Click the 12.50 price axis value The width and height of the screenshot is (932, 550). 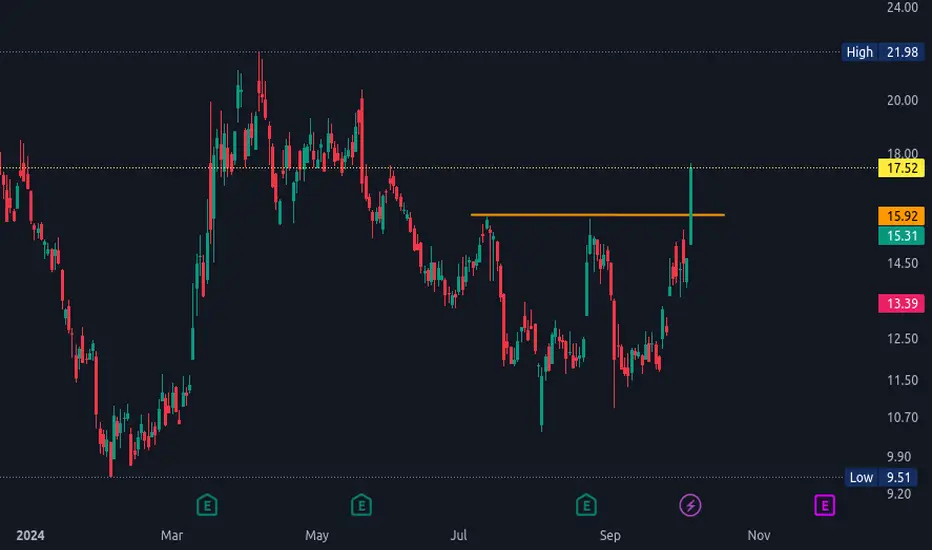tap(902, 338)
